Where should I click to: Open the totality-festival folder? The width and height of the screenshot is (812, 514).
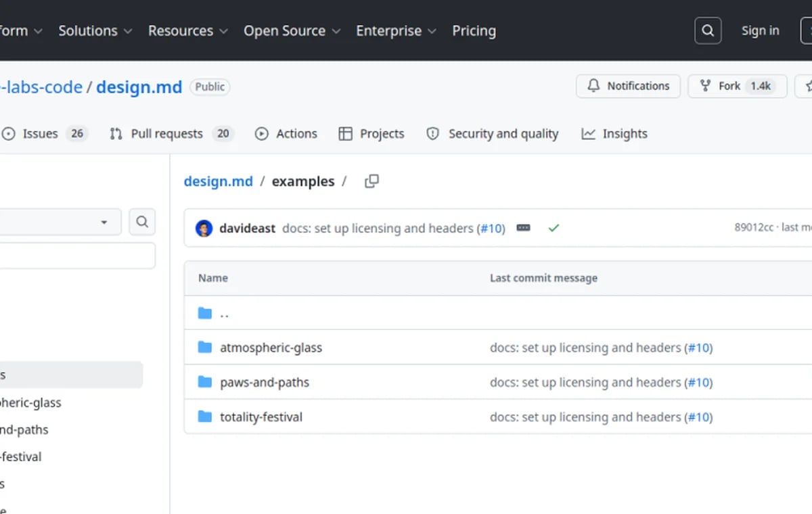[261, 417]
